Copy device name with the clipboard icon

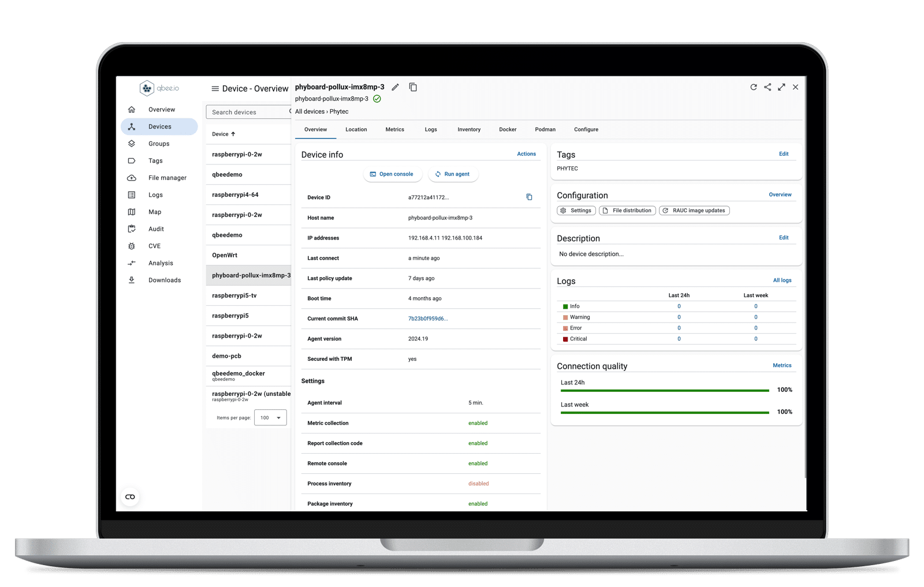click(x=413, y=87)
